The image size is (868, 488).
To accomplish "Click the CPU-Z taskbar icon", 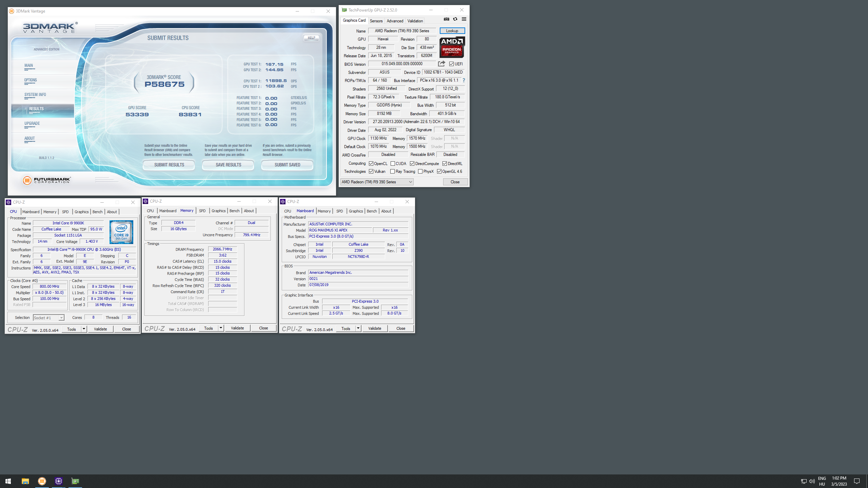I will click(x=59, y=481).
